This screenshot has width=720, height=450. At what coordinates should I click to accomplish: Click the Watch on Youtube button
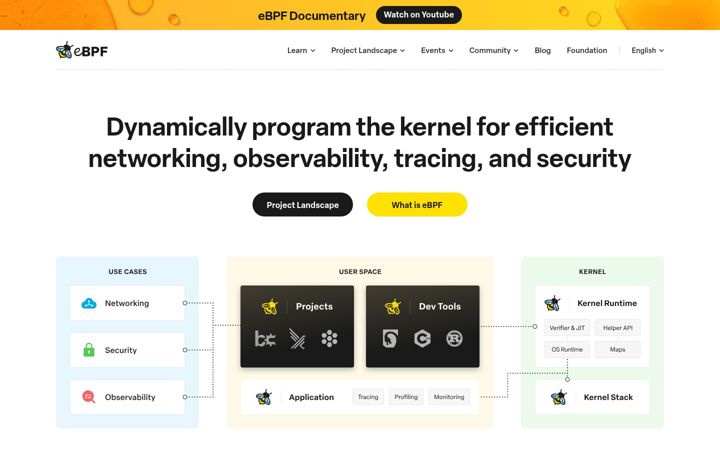point(419,15)
